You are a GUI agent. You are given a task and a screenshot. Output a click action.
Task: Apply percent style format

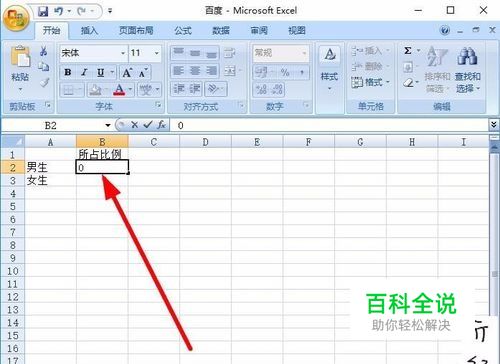click(x=285, y=72)
